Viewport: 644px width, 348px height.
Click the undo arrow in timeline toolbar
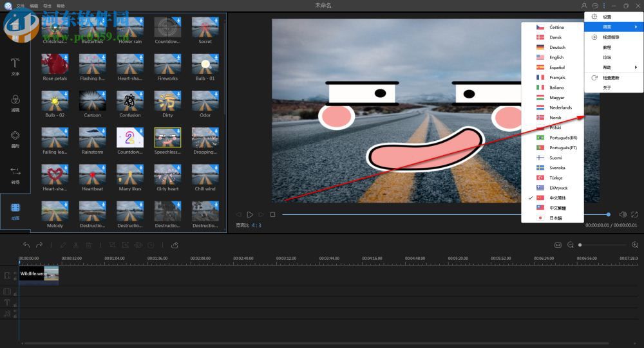click(x=26, y=245)
